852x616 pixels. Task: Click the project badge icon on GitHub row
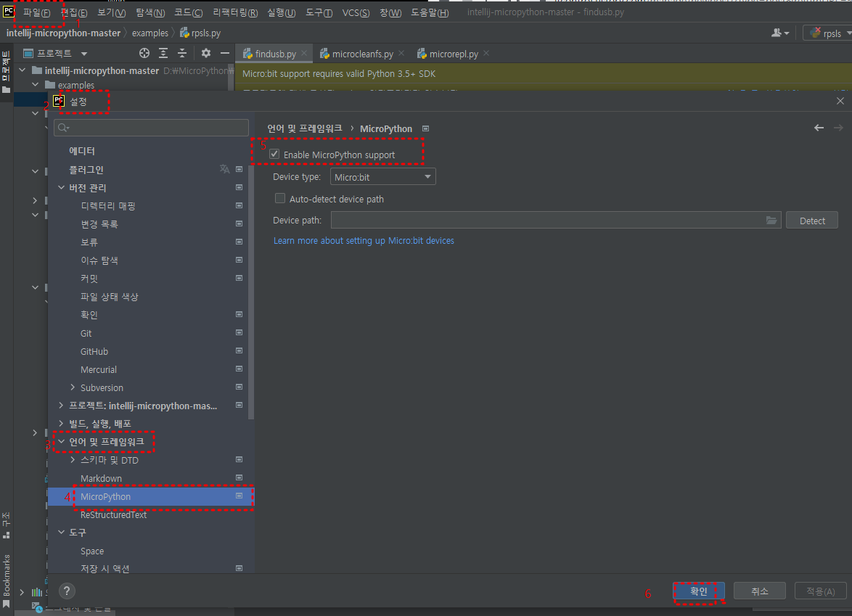pyautogui.click(x=239, y=351)
